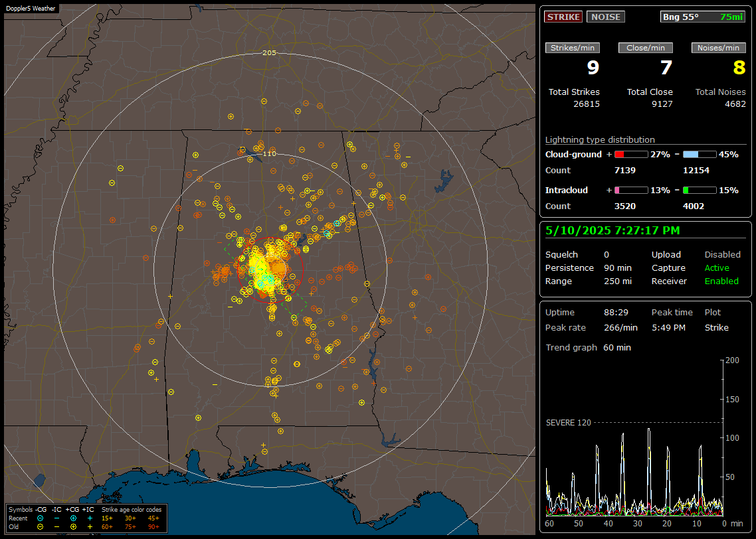Click the Cloud-ground 45% value
This screenshot has width=756, height=539.
(729, 155)
